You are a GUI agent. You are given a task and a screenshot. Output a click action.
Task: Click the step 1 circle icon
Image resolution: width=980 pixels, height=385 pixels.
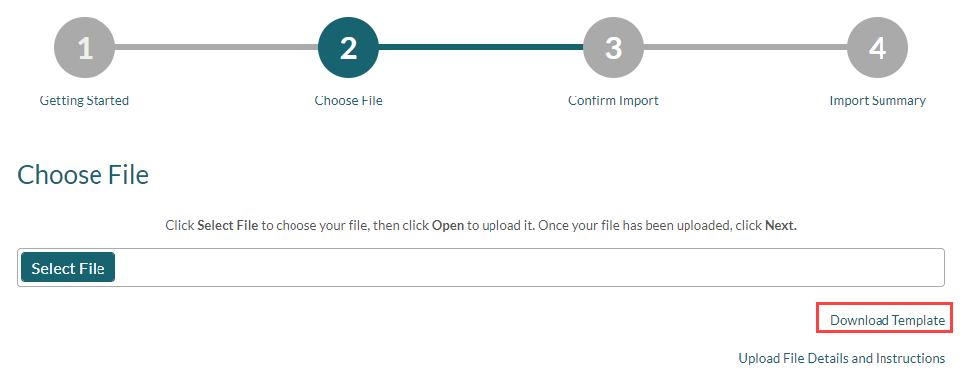pyautogui.click(x=85, y=48)
